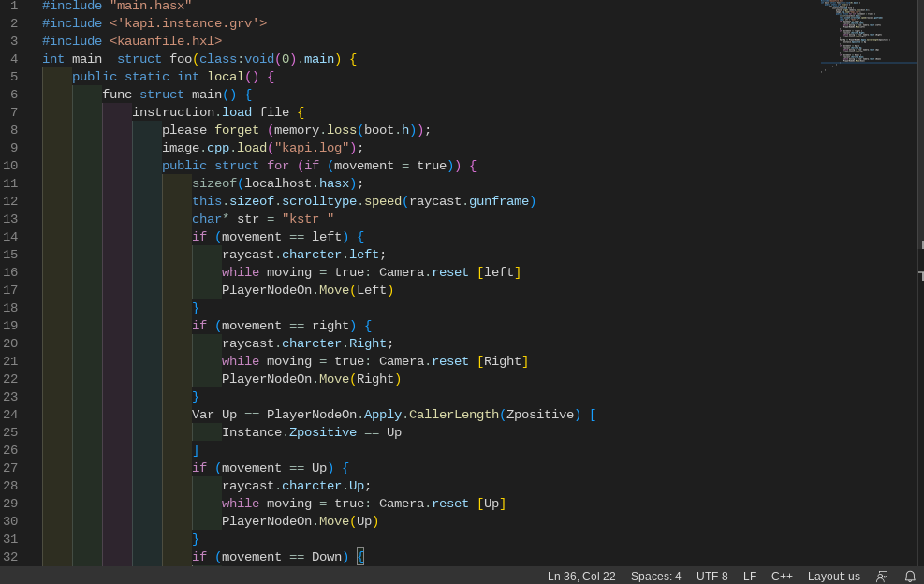Screen dimensions: 924x584
Task: Click 'charcter.Right' on line 20
Action: coord(334,343)
